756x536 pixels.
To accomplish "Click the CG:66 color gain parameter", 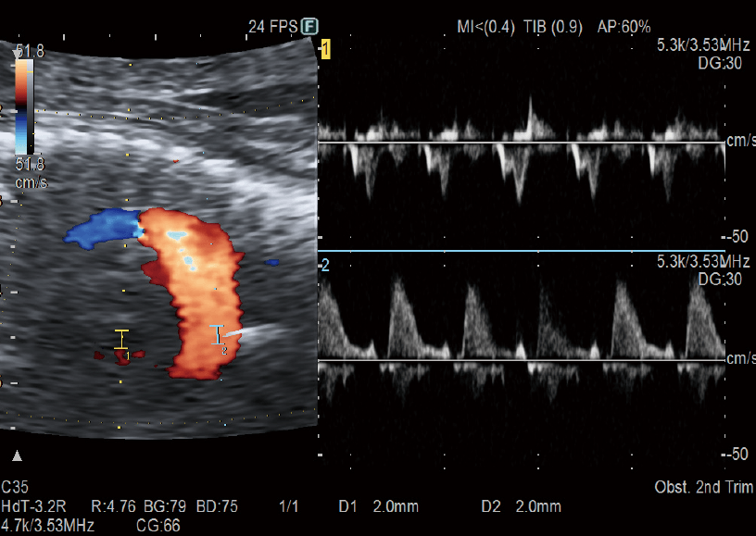I will pyautogui.click(x=157, y=526).
